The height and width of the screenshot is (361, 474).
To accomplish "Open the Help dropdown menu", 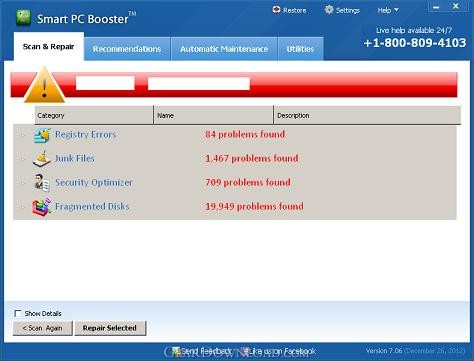I will (x=388, y=10).
